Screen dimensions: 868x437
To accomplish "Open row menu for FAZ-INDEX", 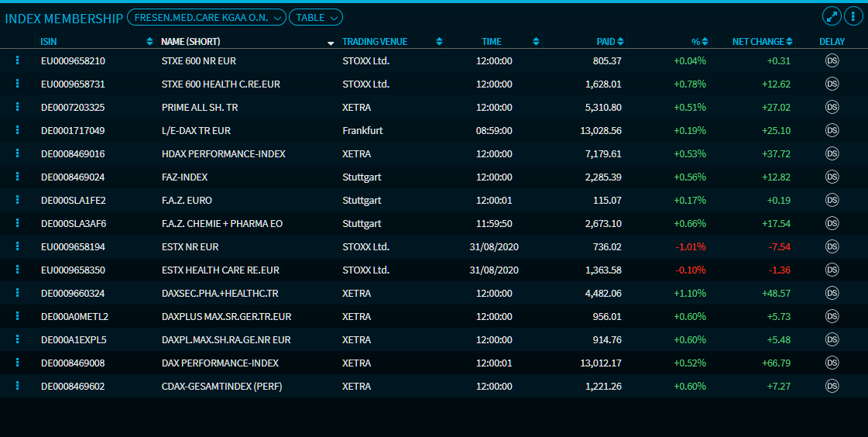I will click(17, 177).
